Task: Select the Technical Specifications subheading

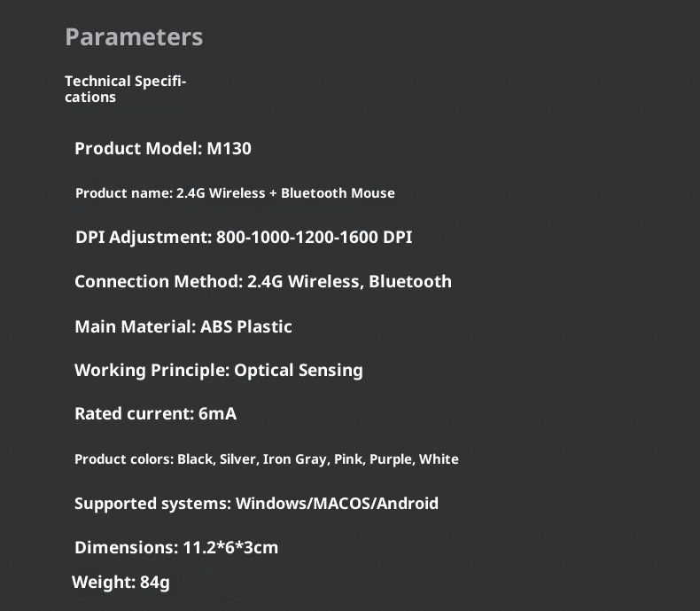Action: [x=125, y=89]
